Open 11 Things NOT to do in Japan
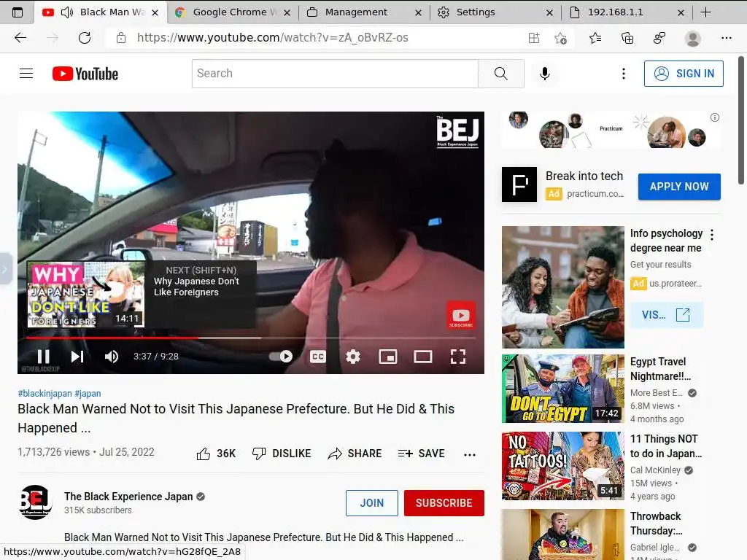This screenshot has width=747, height=560. 665,446
